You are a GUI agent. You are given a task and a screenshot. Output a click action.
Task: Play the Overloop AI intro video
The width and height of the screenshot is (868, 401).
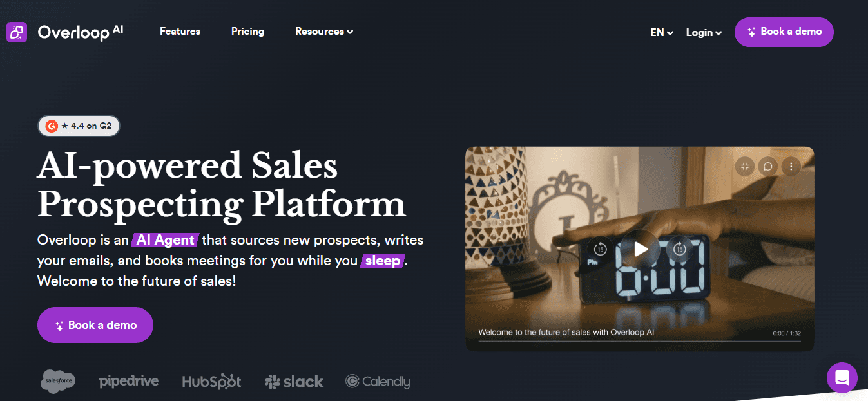coord(640,248)
